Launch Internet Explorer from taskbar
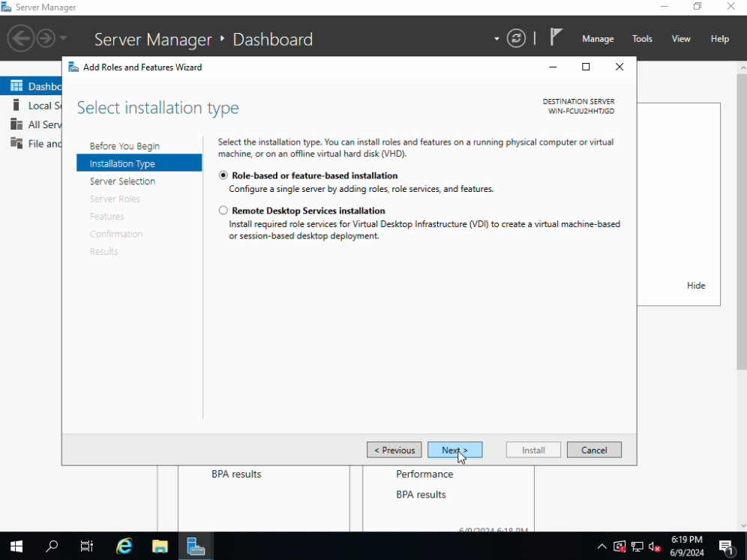 click(x=124, y=546)
